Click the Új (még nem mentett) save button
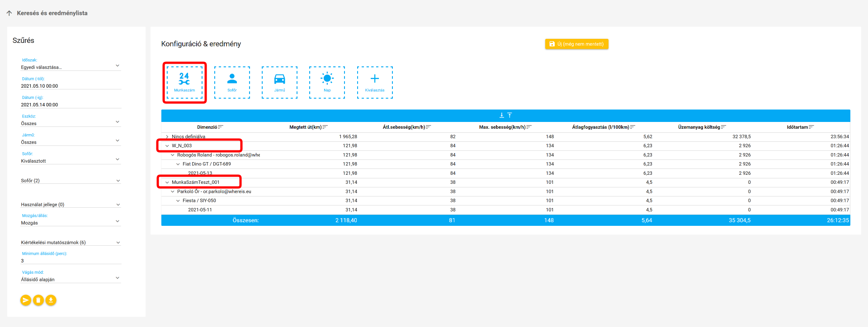 576,44
